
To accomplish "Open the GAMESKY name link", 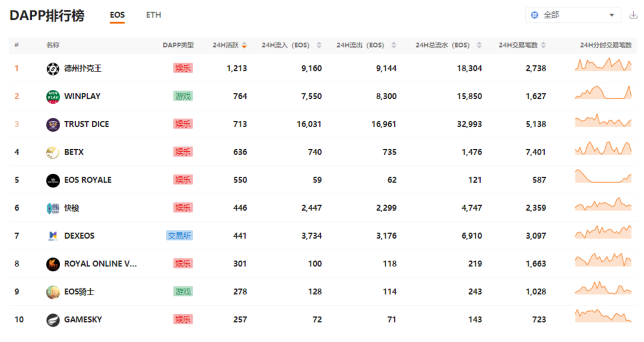I will [x=83, y=319].
